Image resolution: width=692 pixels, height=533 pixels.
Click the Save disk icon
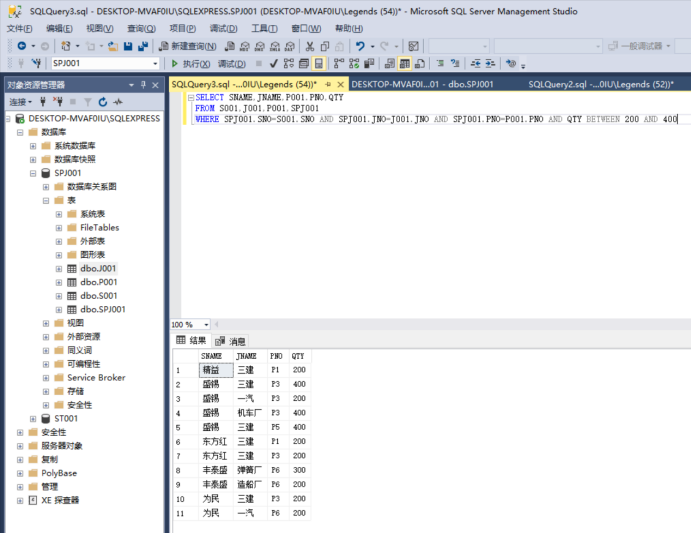coord(128,46)
